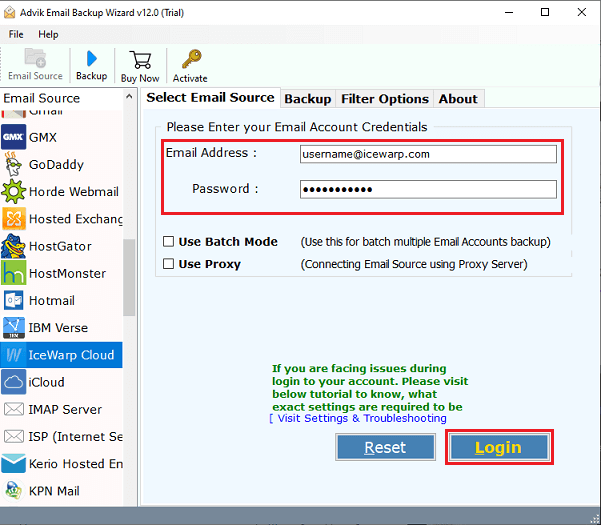Click the Hotmail list label
Screen dimensions: 601x525
[52, 300]
